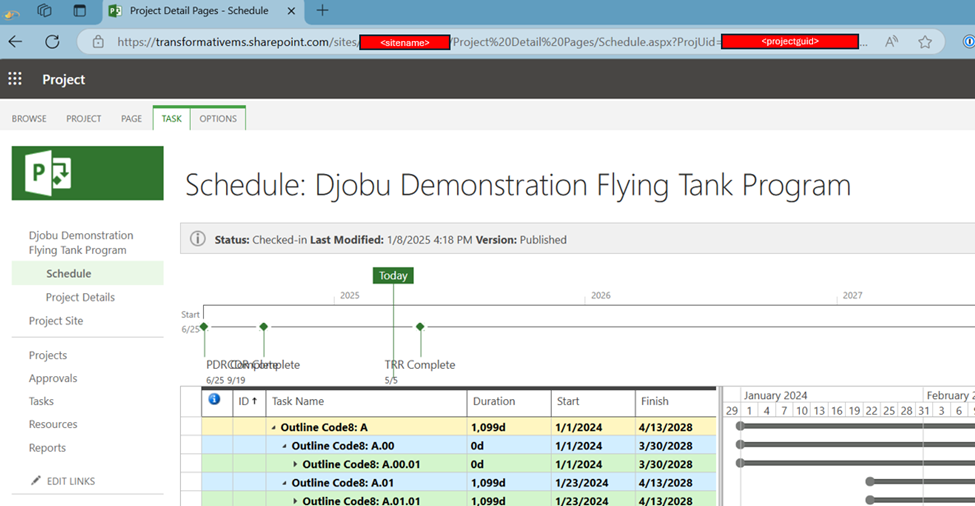975x506 pixels.
Task: Open a new browser tab with plus icon
Action: pyautogui.click(x=322, y=11)
